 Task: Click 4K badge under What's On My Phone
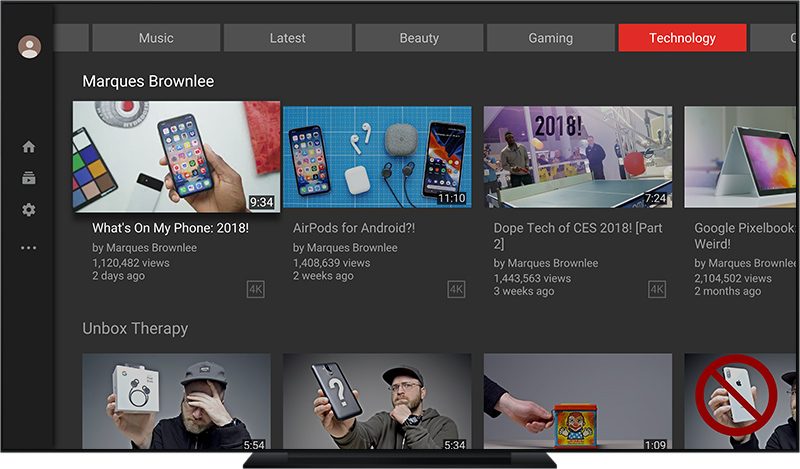point(256,289)
